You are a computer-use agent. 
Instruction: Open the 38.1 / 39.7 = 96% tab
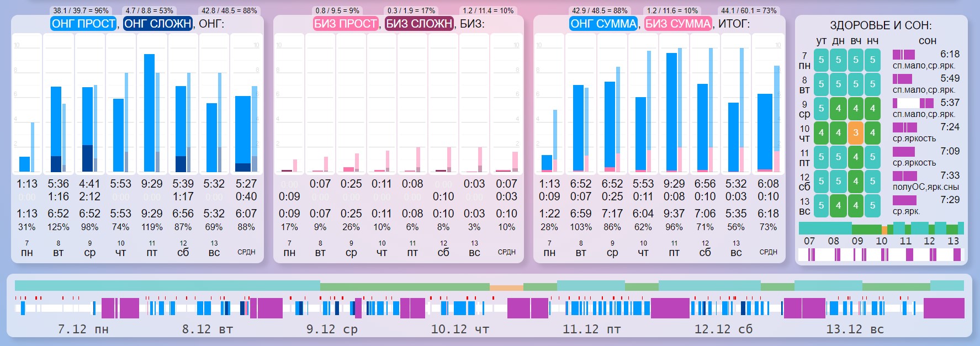[81, 10]
